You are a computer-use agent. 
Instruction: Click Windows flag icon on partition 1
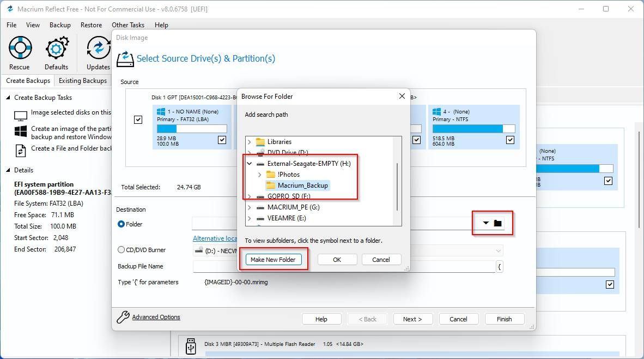pos(161,111)
